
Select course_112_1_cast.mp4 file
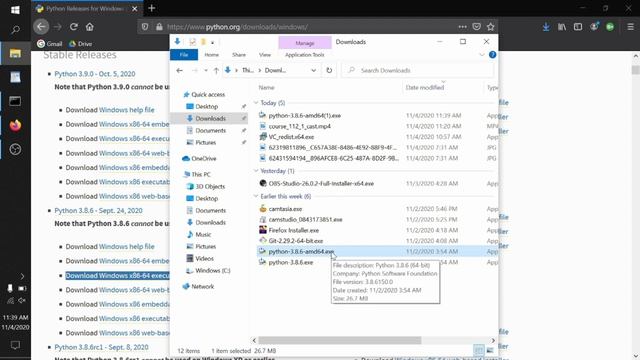(300, 126)
